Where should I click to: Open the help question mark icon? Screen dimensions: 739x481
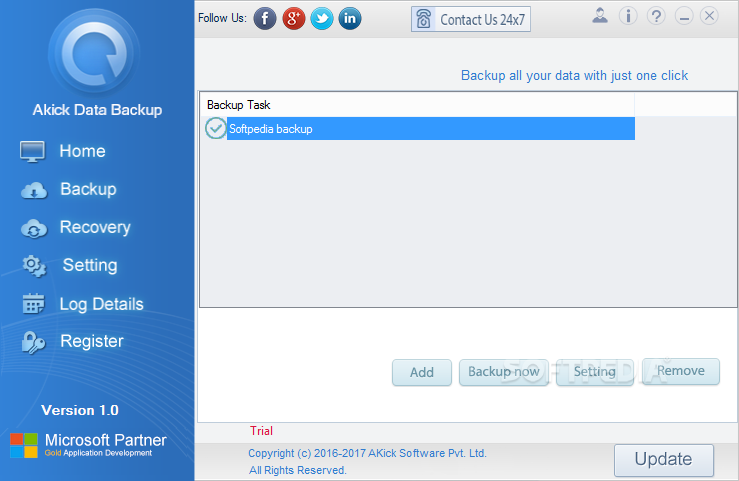pos(656,16)
